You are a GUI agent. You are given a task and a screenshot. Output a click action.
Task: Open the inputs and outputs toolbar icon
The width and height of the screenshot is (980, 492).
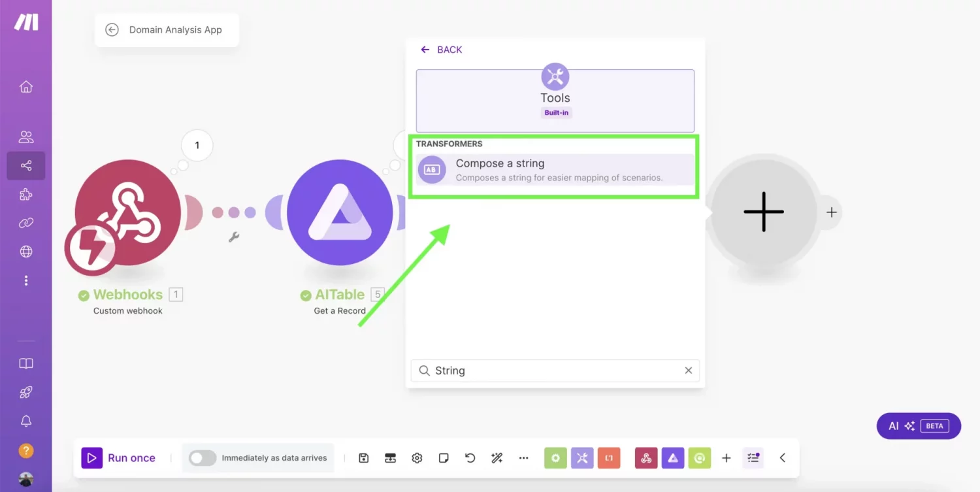click(390, 458)
